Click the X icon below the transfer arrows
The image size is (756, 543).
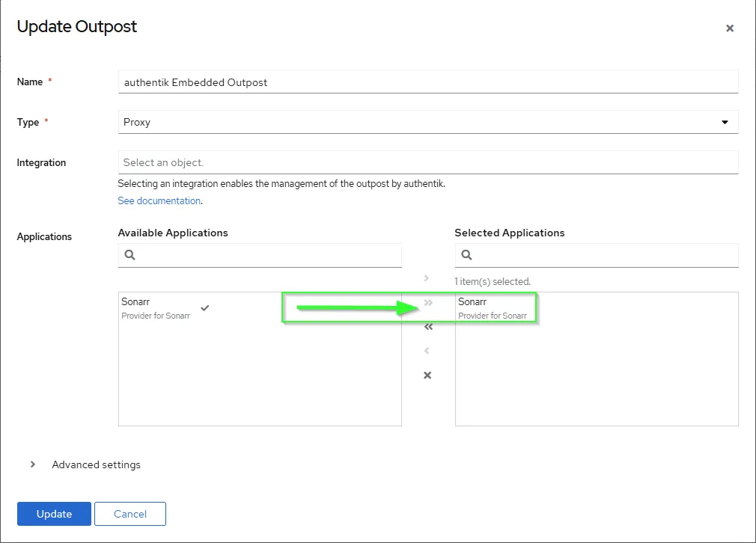coord(427,375)
